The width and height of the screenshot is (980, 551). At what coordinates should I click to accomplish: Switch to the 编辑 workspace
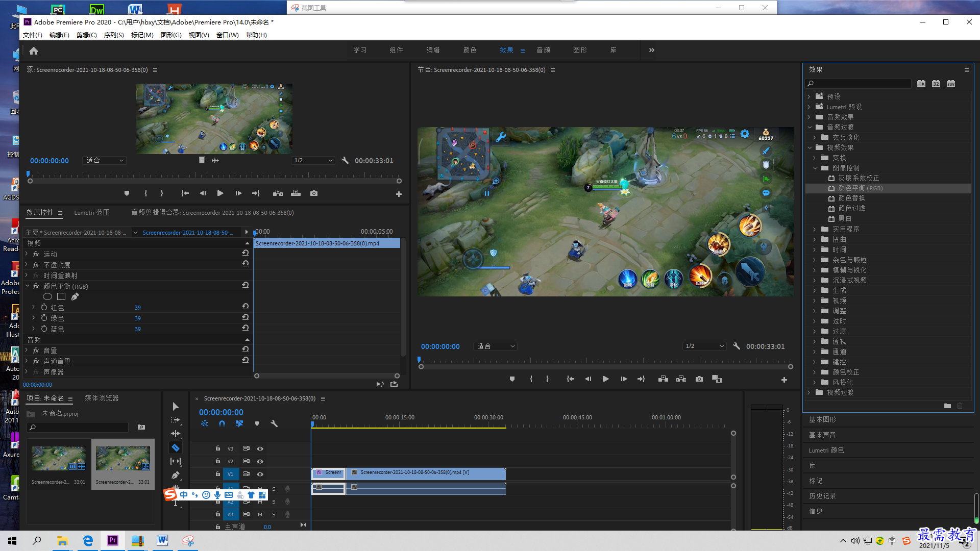[x=433, y=50]
